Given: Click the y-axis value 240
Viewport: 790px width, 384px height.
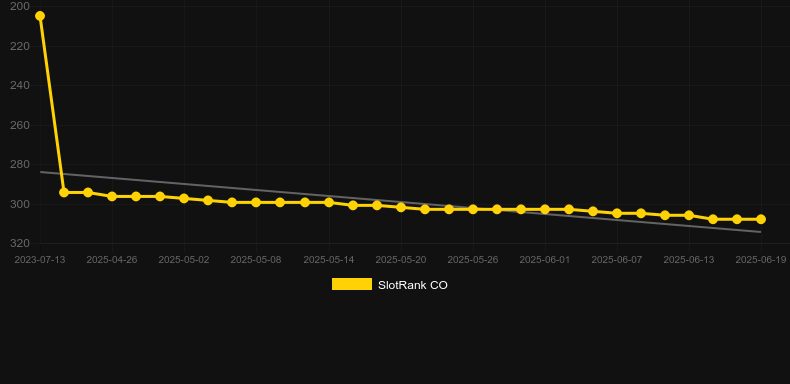Looking at the screenshot, I should coord(20,86).
